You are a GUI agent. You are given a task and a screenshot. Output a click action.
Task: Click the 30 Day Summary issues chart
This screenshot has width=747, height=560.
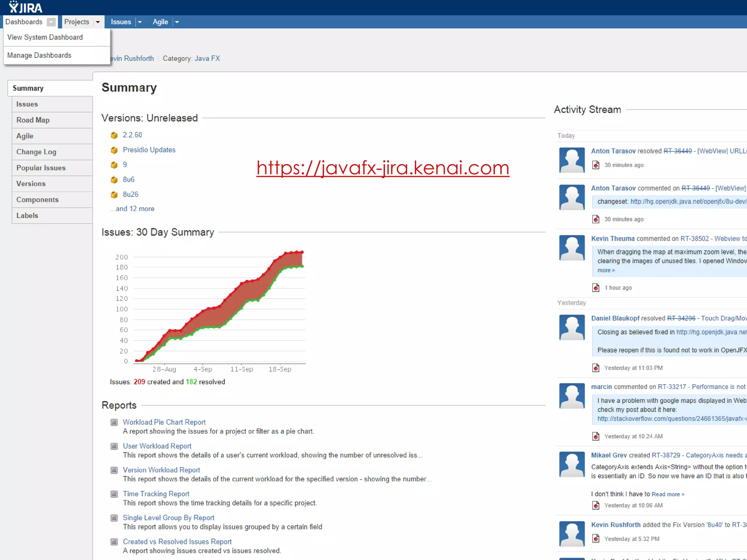219,310
